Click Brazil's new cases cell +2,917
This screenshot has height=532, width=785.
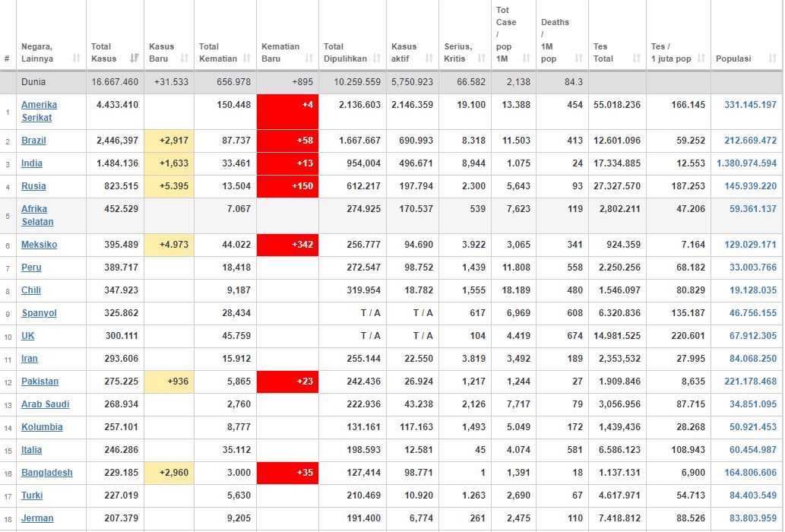[169, 141]
